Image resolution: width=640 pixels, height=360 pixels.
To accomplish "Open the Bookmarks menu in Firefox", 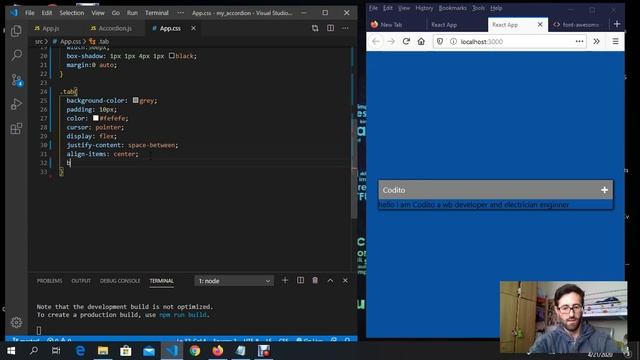I will (x=452, y=8).
